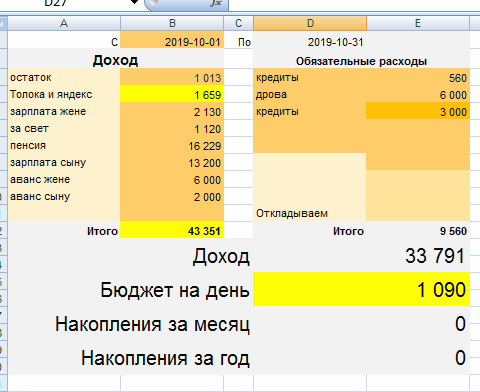Select the Толока и яндекс cell

64,94
